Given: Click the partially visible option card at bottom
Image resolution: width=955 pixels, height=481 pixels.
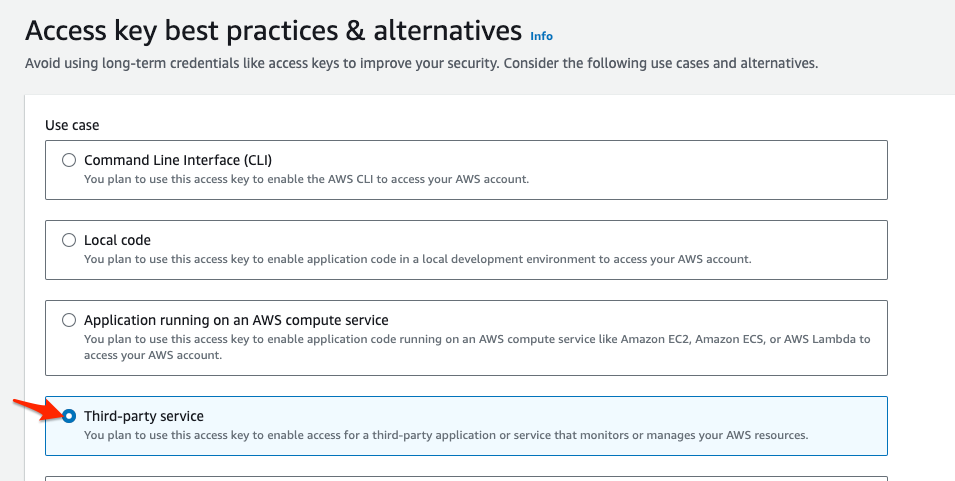Looking at the screenshot, I should click(x=466, y=477).
